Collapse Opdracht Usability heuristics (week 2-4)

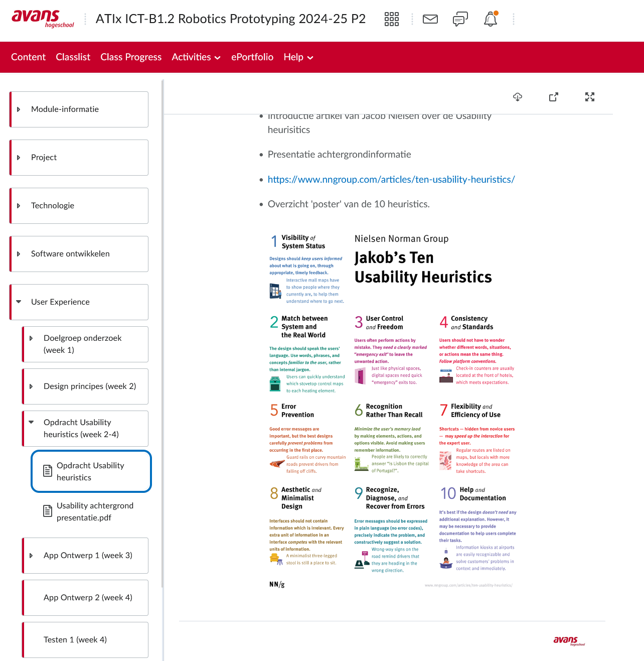[x=31, y=423]
